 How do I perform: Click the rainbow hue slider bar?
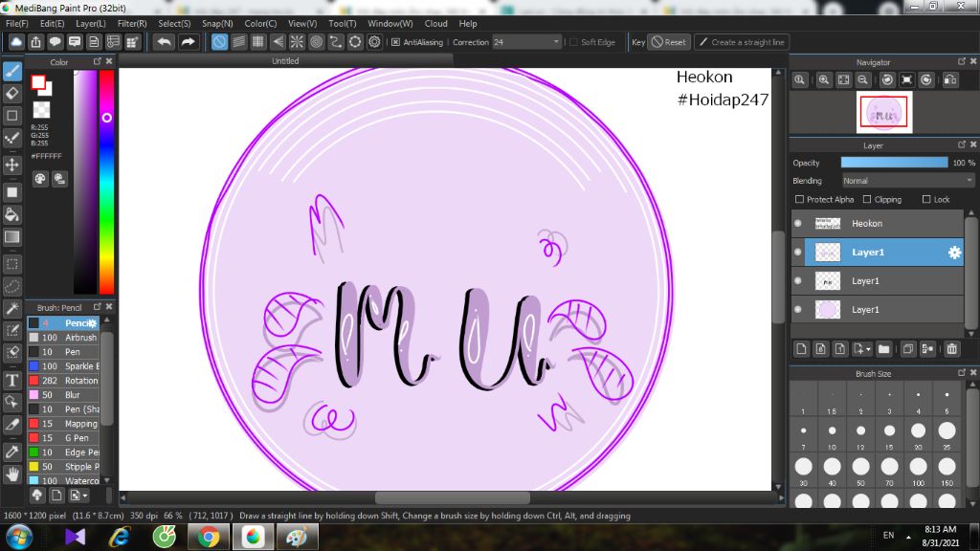(107, 181)
